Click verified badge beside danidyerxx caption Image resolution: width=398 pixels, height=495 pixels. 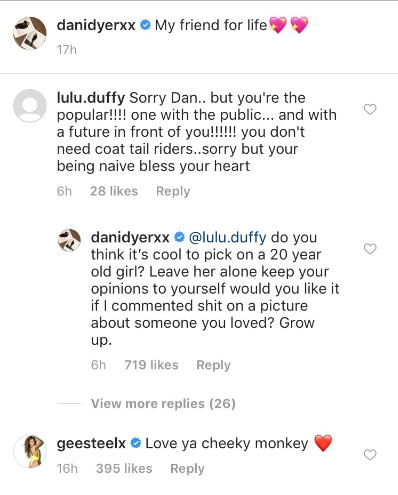coord(145,25)
